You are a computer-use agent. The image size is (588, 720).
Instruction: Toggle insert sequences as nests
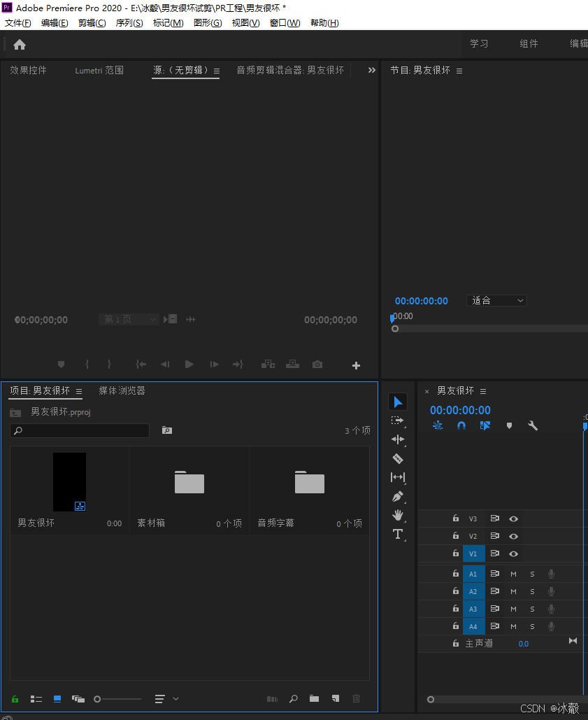pos(438,425)
